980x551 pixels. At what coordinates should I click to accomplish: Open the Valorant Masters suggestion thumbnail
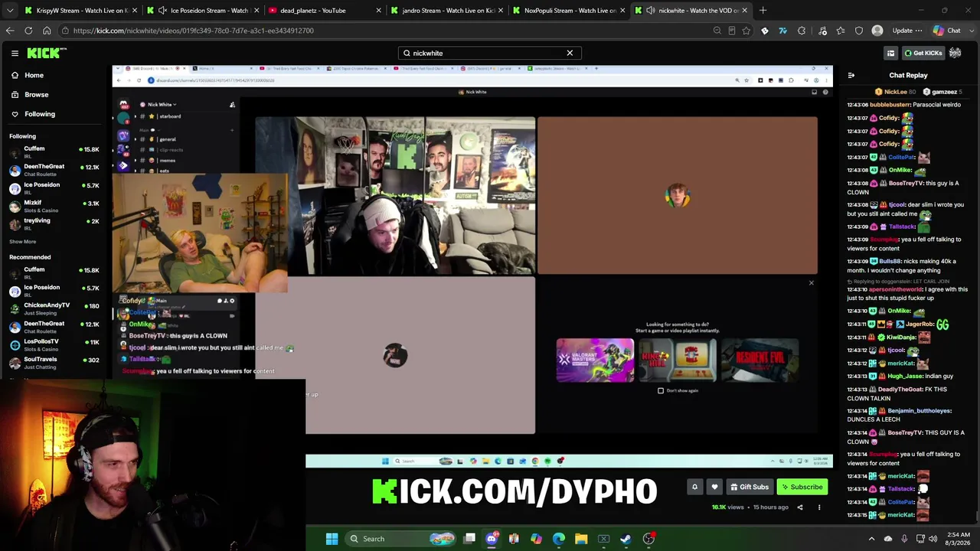click(595, 360)
